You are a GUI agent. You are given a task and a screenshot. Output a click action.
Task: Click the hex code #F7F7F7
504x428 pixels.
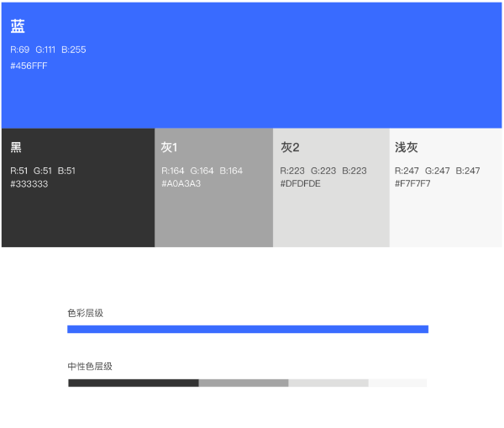point(412,184)
